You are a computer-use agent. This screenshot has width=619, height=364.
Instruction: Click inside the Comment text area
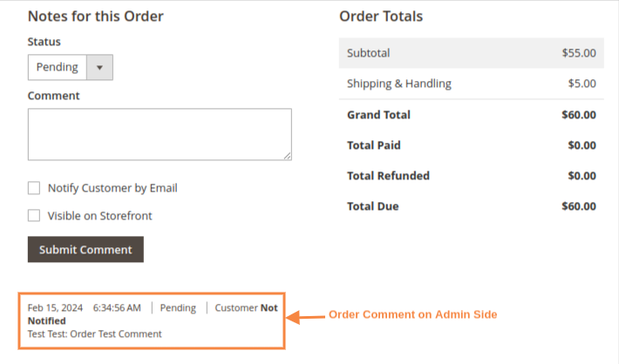pos(160,134)
